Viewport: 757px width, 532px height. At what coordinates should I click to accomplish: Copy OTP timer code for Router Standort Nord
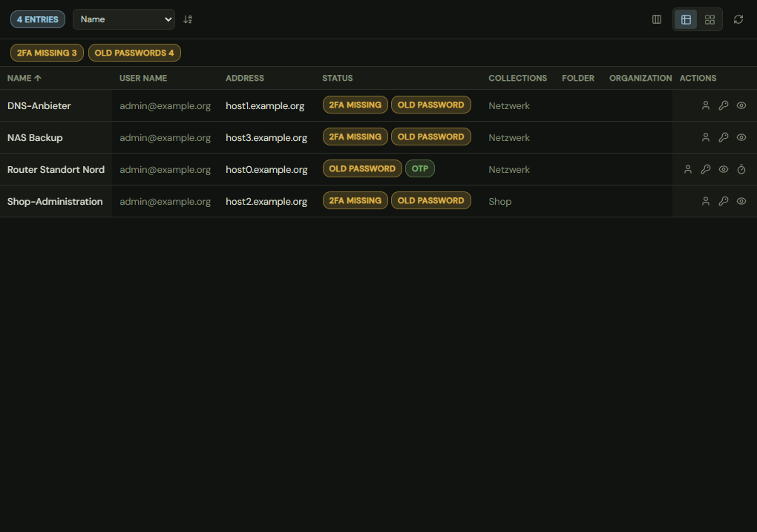pyautogui.click(x=741, y=169)
